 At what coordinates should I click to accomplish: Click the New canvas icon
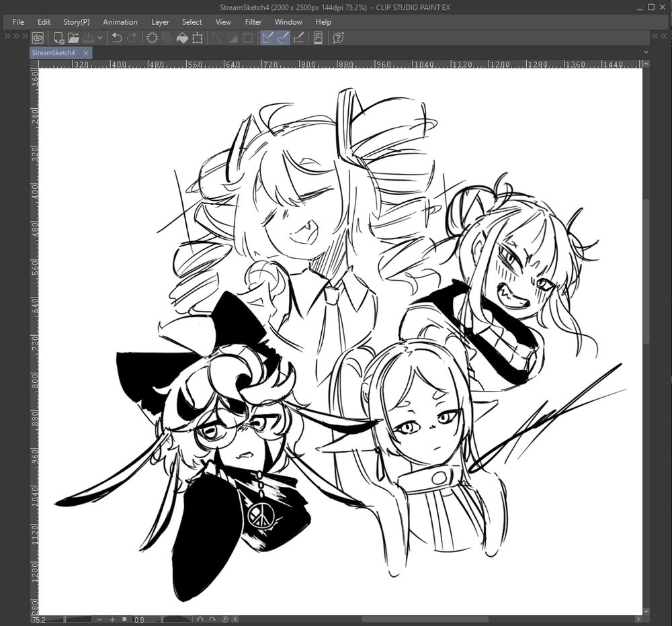pyautogui.click(x=58, y=38)
